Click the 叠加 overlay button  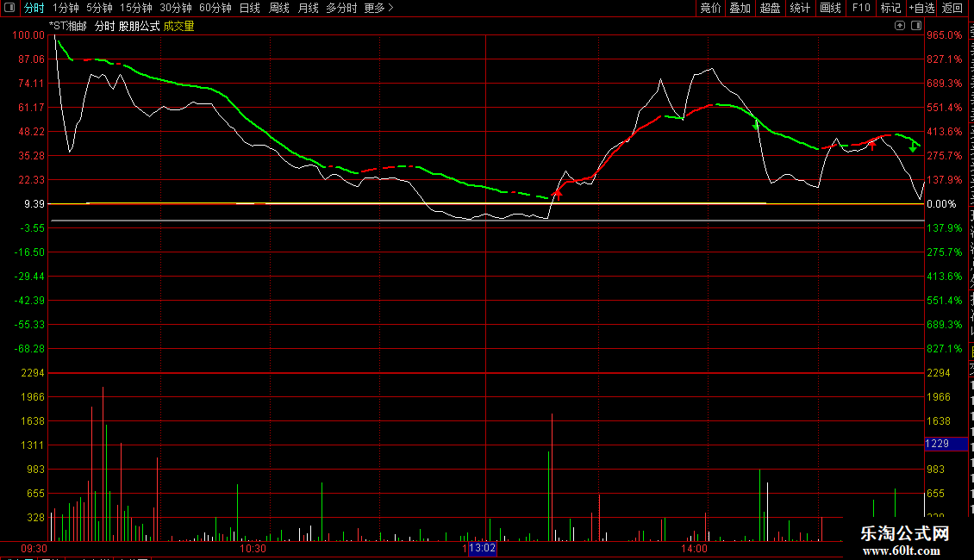tap(740, 8)
